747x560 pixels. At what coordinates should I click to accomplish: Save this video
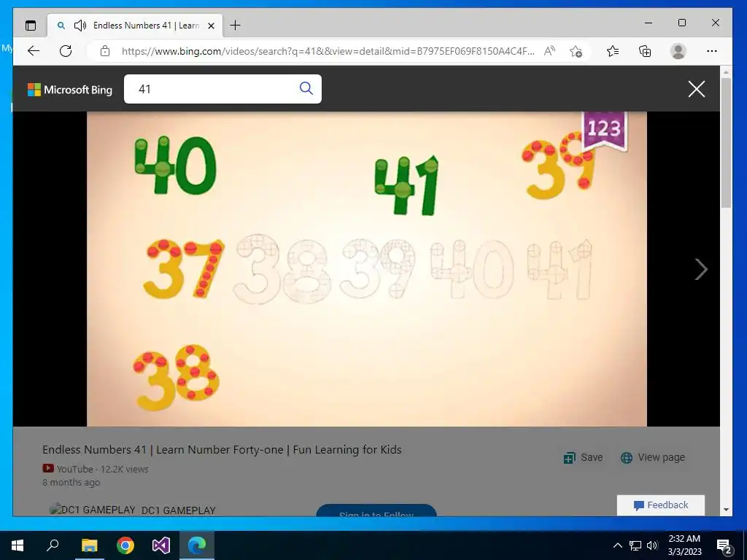(583, 458)
